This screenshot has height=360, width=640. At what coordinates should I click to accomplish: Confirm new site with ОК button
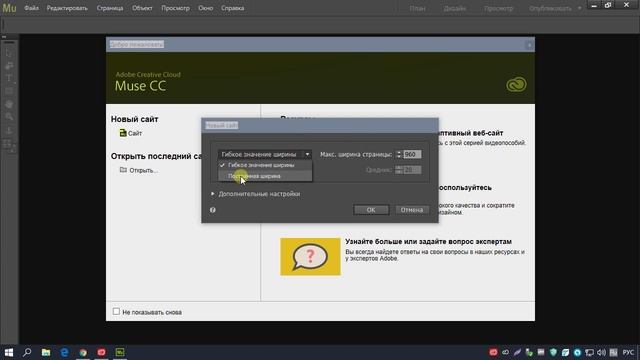click(371, 210)
